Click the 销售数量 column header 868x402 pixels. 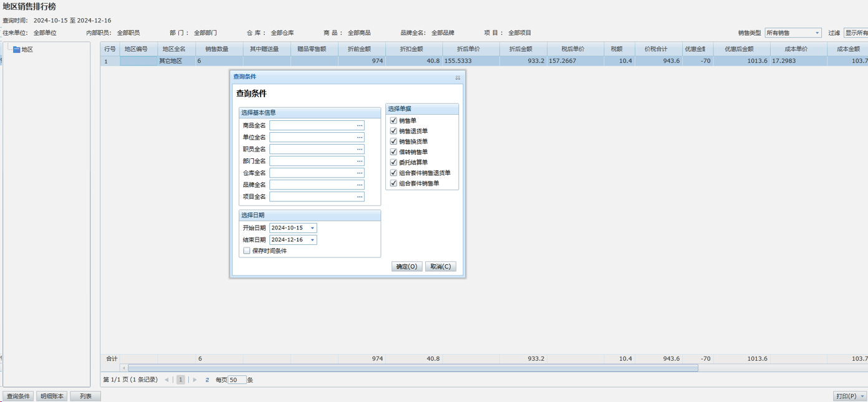[216, 49]
